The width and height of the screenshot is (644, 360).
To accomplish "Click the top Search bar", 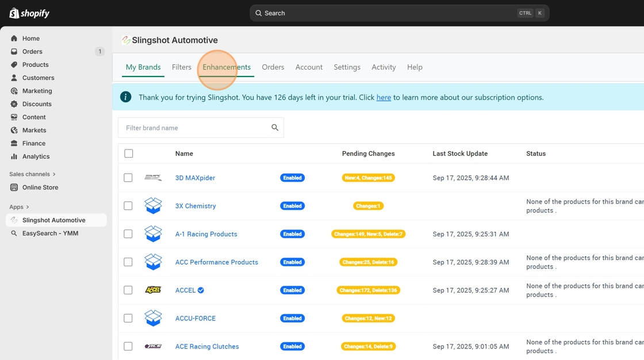I will (x=399, y=13).
